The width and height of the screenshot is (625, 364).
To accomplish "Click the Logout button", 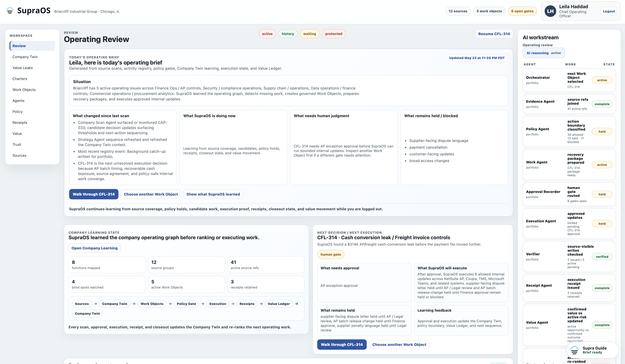I will point(609,11).
